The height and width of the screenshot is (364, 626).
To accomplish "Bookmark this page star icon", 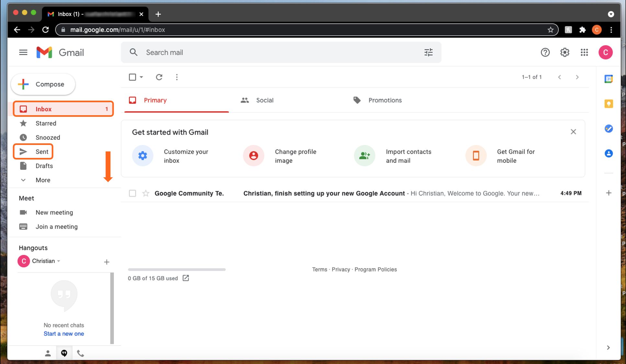I will click(x=551, y=30).
